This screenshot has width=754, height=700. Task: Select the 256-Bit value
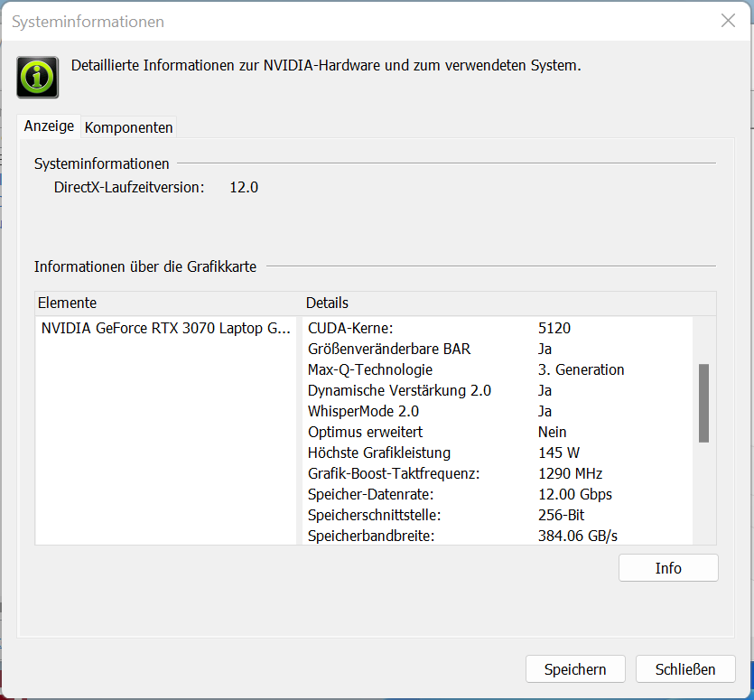coord(561,515)
